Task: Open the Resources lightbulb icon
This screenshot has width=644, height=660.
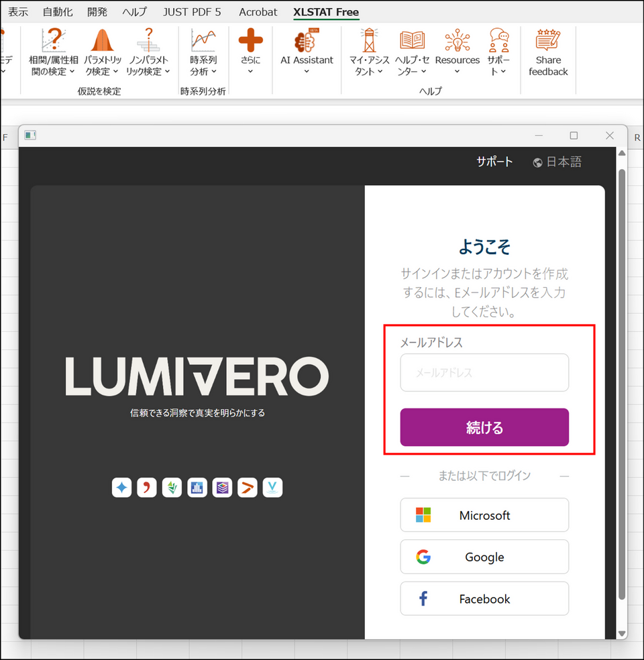Action: point(457,40)
